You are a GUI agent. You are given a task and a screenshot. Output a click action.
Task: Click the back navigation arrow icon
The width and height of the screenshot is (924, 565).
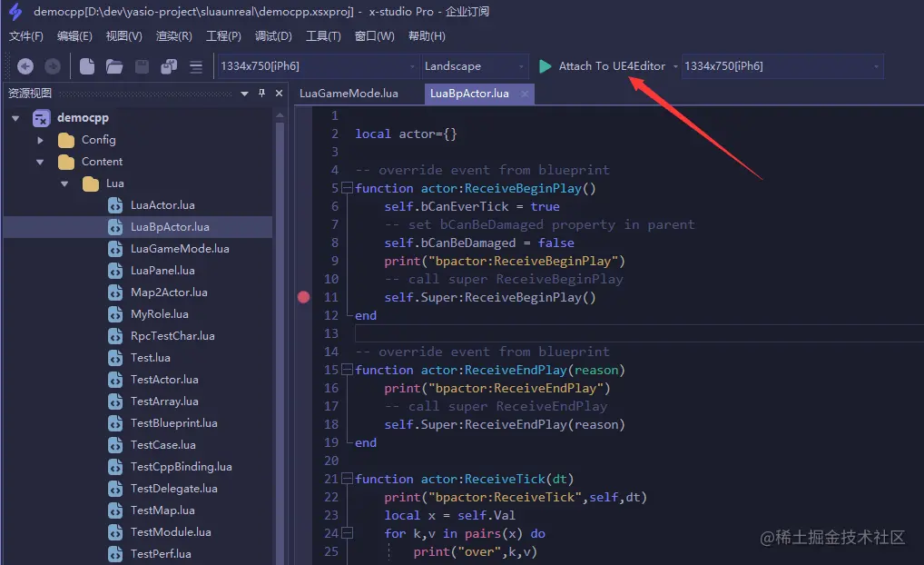[25, 66]
